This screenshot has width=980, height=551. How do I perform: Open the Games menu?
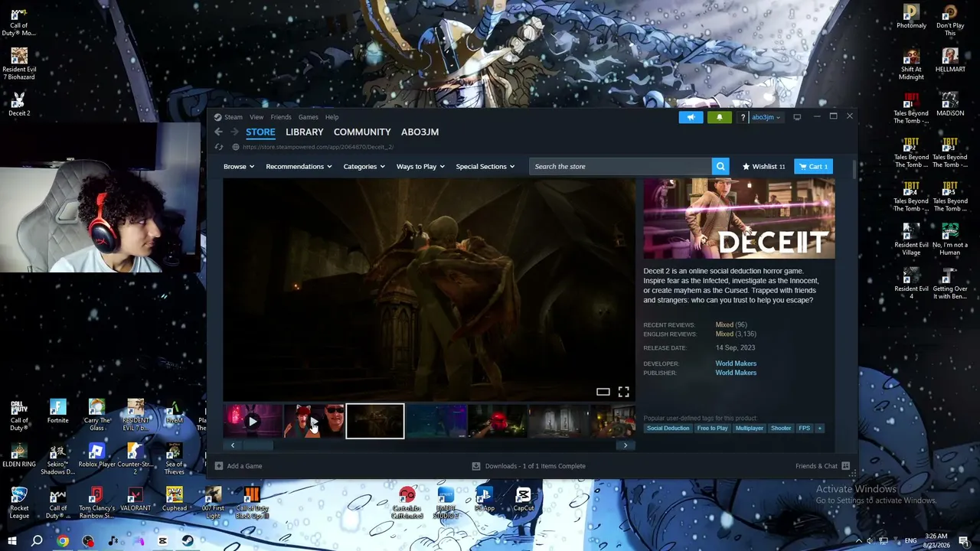coord(309,117)
